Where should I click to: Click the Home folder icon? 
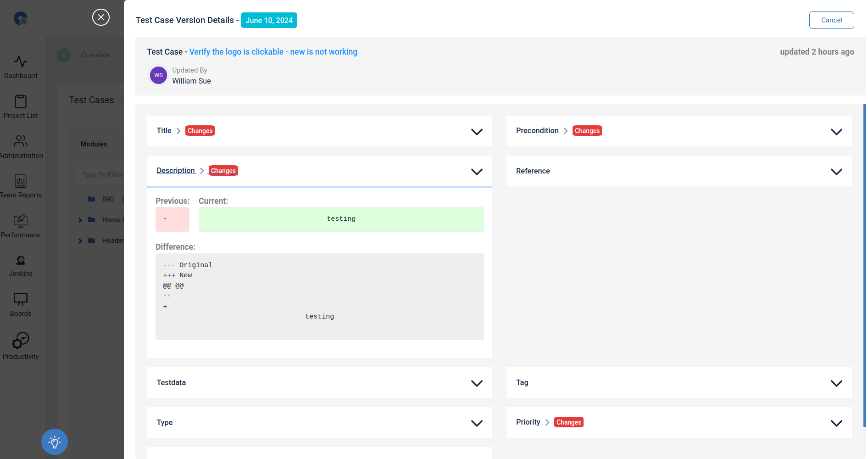(x=91, y=220)
